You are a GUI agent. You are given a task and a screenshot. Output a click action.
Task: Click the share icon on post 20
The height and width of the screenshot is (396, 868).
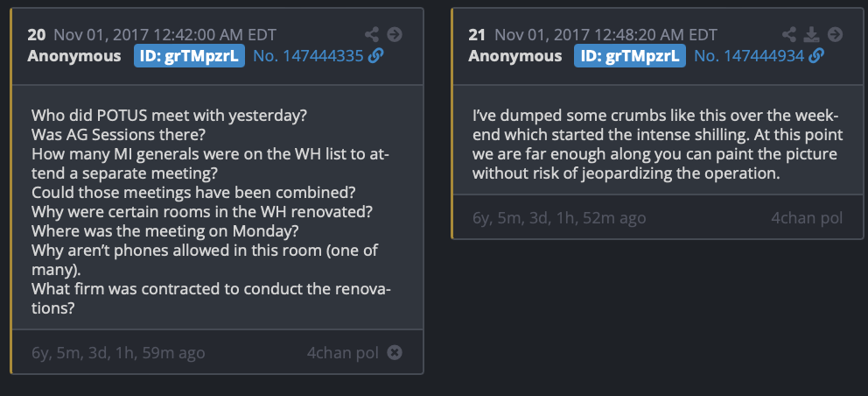point(372,35)
